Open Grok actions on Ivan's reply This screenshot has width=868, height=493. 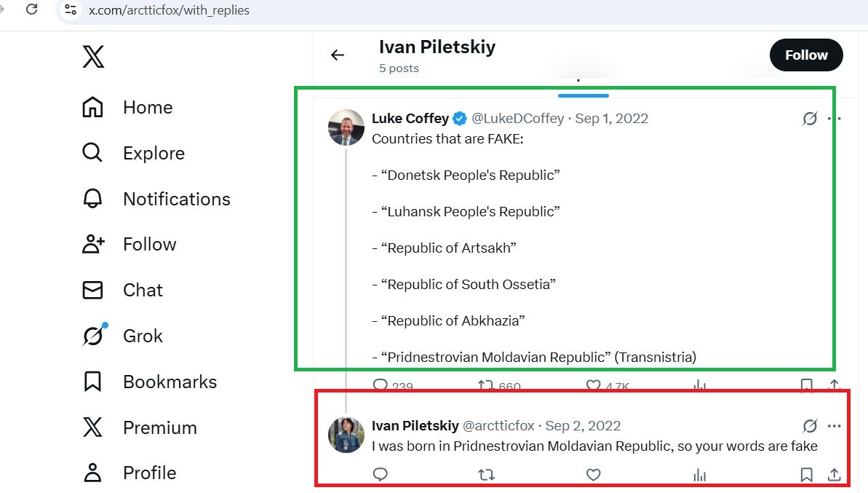click(x=809, y=426)
